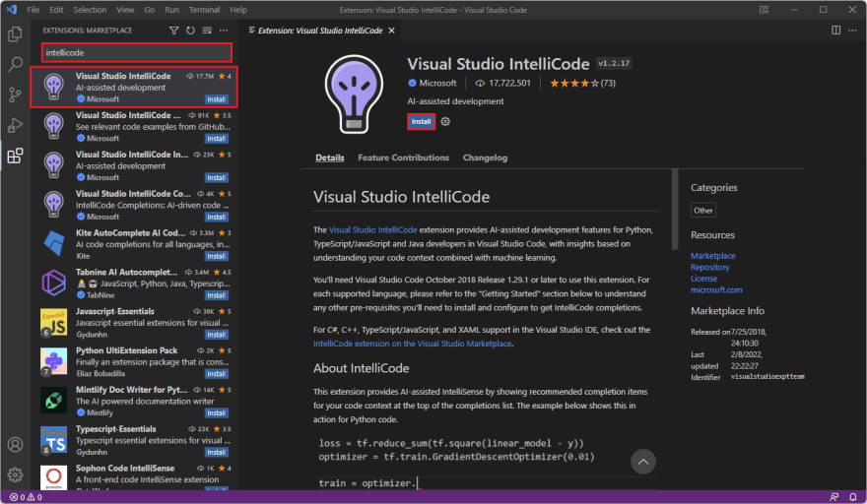Open the Repository resource link
The image size is (867, 504).
pos(710,267)
